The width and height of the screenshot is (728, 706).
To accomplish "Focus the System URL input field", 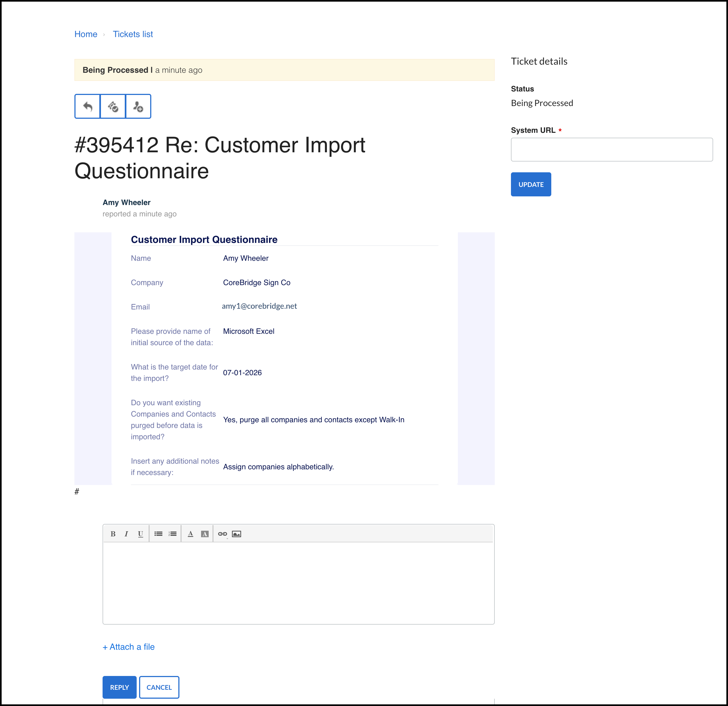I will (x=612, y=150).
